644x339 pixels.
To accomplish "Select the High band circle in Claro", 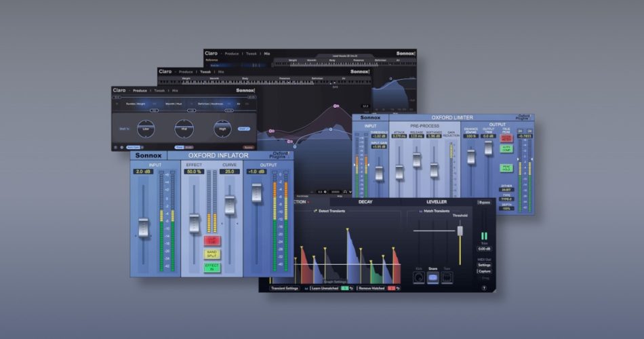I will [x=222, y=129].
